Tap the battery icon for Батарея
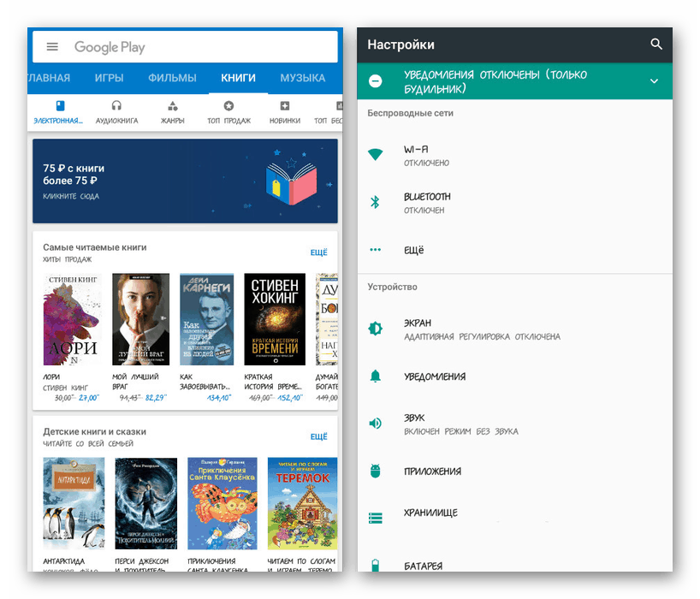 pos(376,565)
